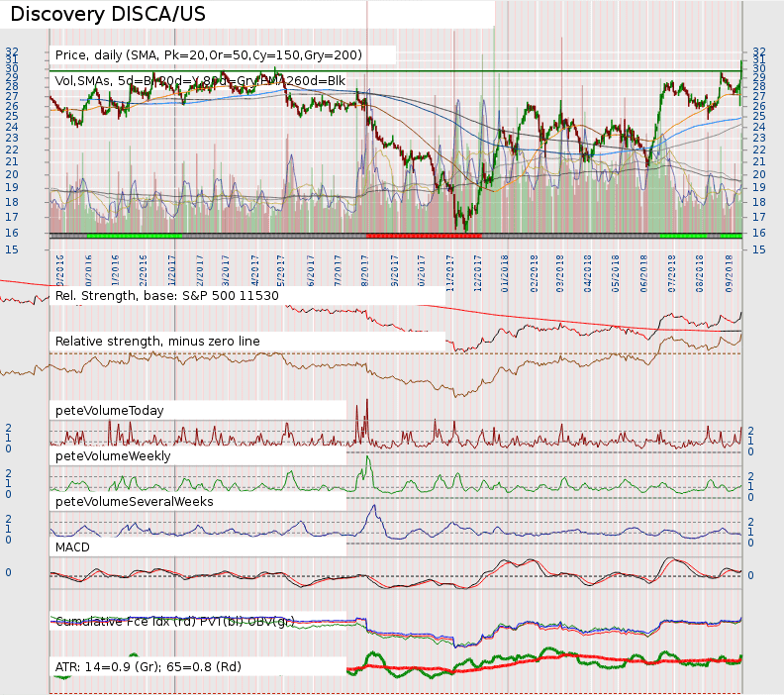
Task: Click the MACD zero label on the left axis
Action: point(9,572)
